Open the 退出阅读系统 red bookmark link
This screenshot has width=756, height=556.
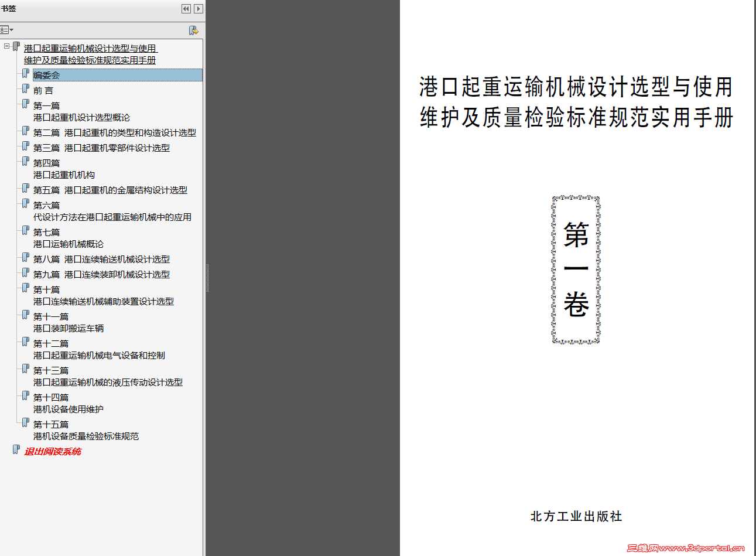(53, 452)
